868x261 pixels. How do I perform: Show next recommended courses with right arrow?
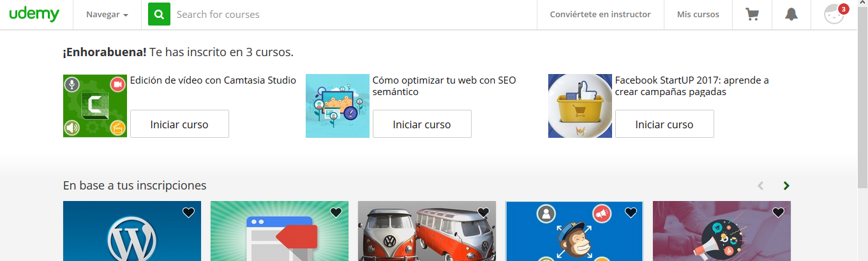coord(786,186)
